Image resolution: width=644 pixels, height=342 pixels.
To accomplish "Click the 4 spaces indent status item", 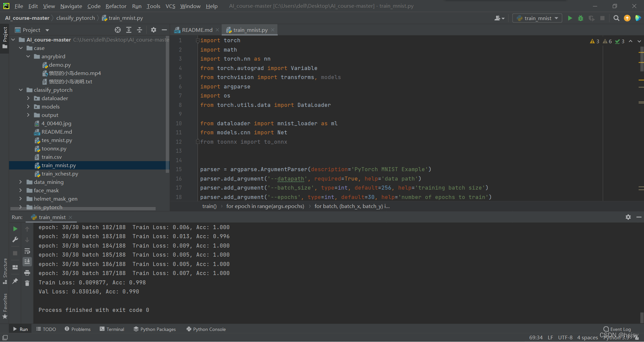I will 587,337.
